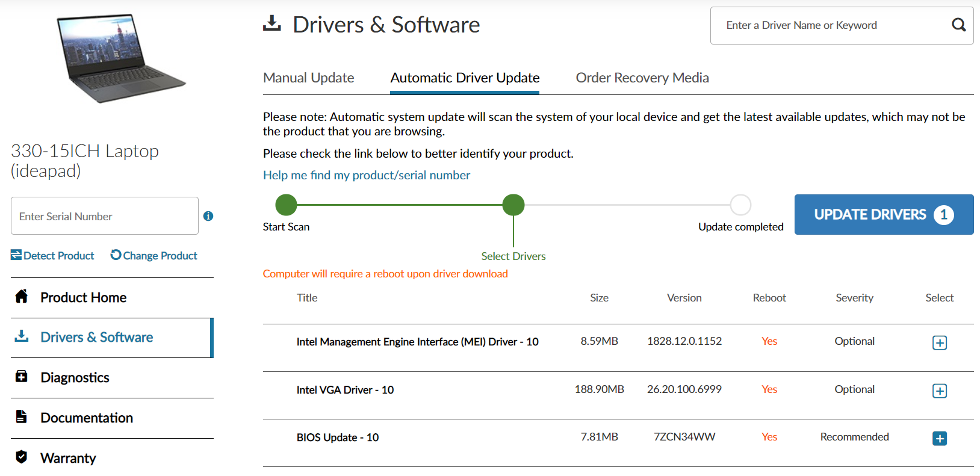
Task: Click Optional severity for Intel MEI Driver
Action: pos(854,341)
